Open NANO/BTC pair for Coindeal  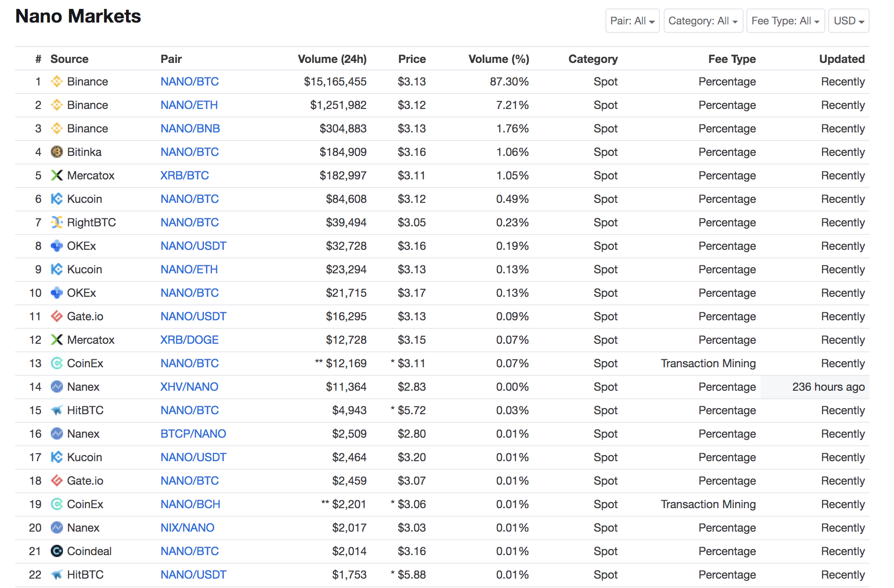[189, 551]
